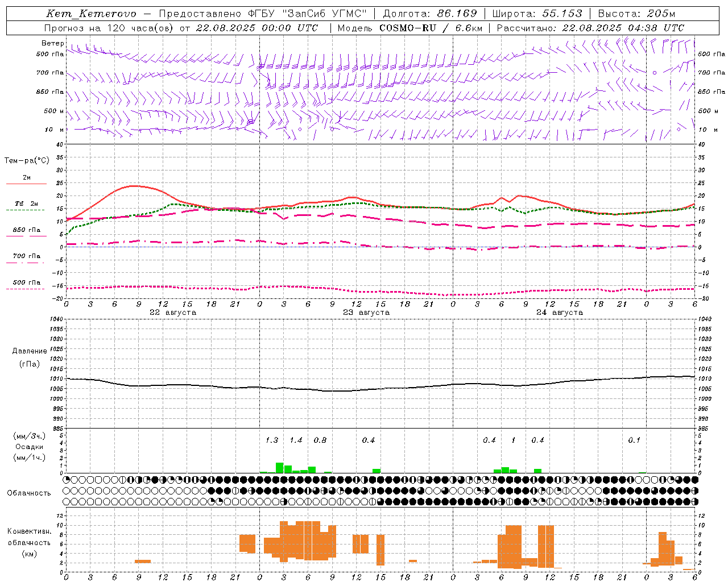Select the '(мм/1ч.)' precipitation unit label
This screenshot has height=582, width=728.
pos(30,458)
